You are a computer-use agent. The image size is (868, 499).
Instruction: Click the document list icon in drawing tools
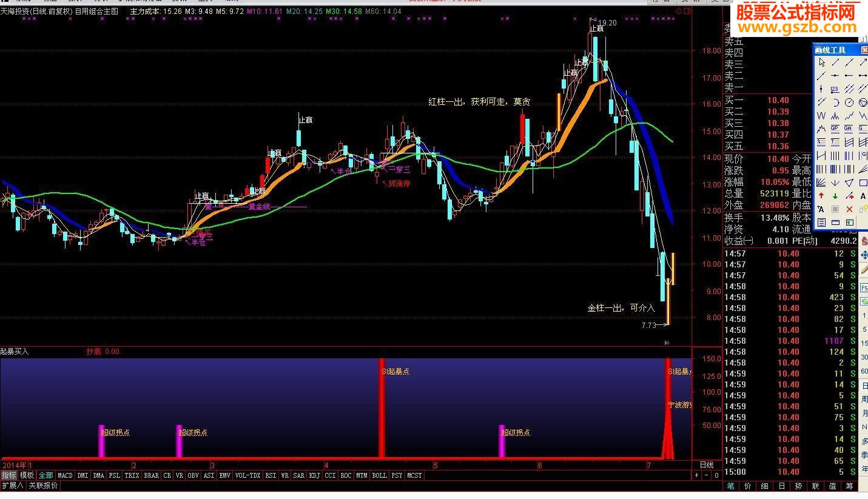[821, 223]
